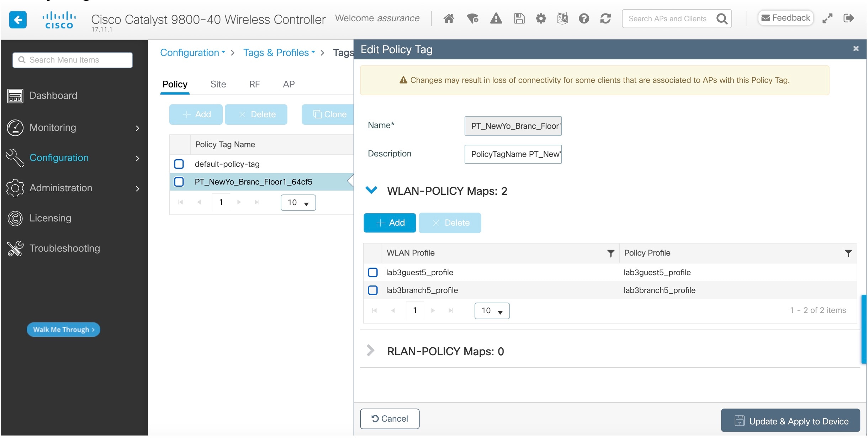The width and height of the screenshot is (868, 438).
Task: Open the help question mark icon
Action: (x=584, y=18)
